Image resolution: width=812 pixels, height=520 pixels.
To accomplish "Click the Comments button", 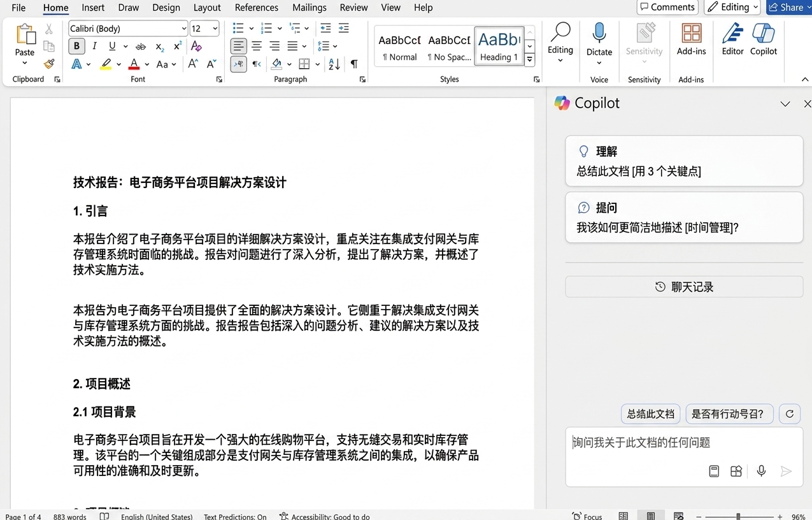I will pos(667,7).
